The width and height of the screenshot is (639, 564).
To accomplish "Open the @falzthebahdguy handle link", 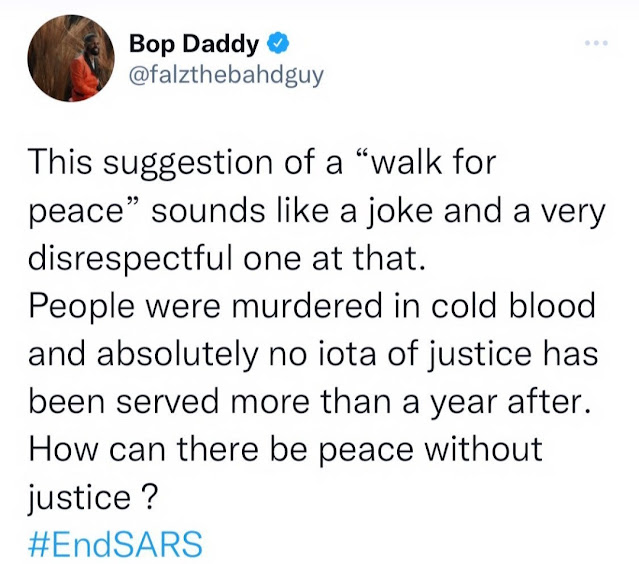I will pyautogui.click(x=226, y=76).
